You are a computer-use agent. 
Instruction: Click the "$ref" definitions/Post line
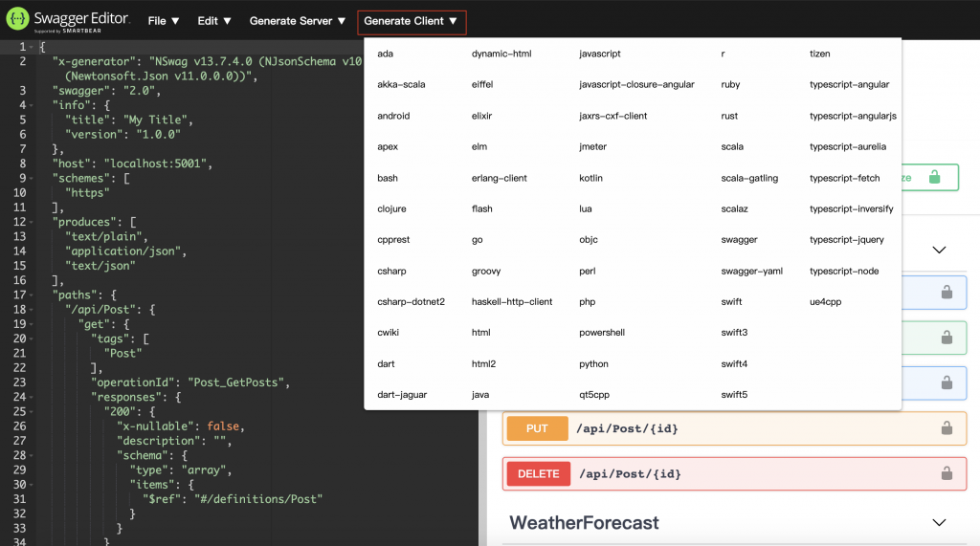233,499
